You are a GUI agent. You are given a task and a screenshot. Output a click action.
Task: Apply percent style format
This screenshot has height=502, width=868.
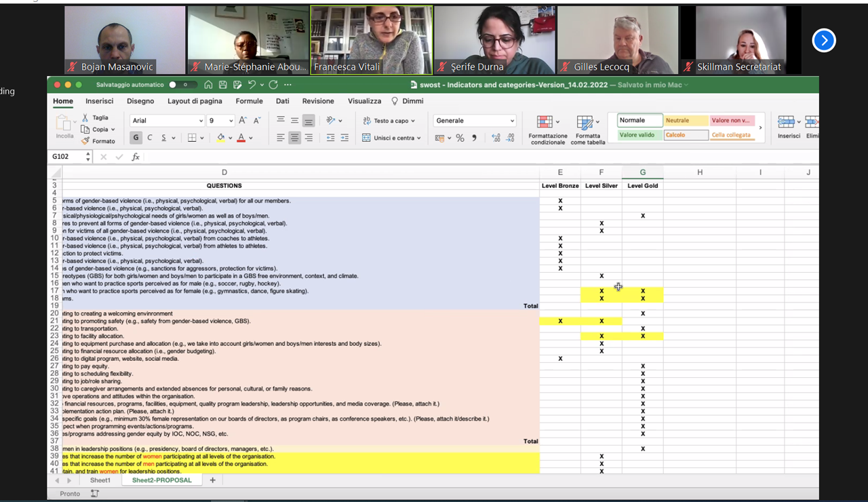pos(460,138)
